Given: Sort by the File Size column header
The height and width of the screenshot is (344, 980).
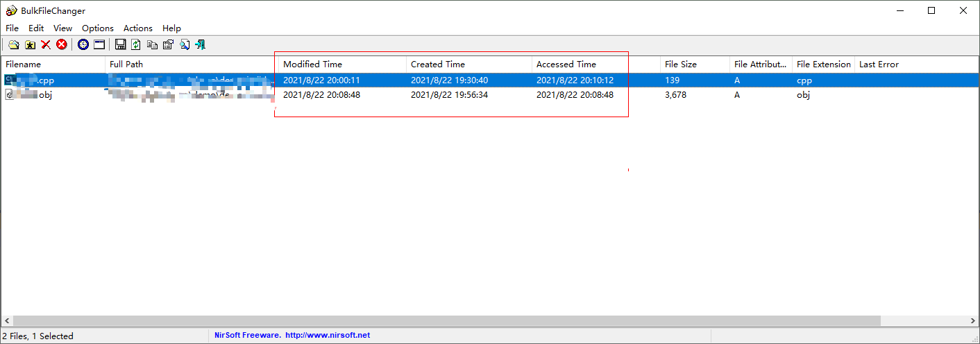Looking at the screenshot, I should [695, 64].
